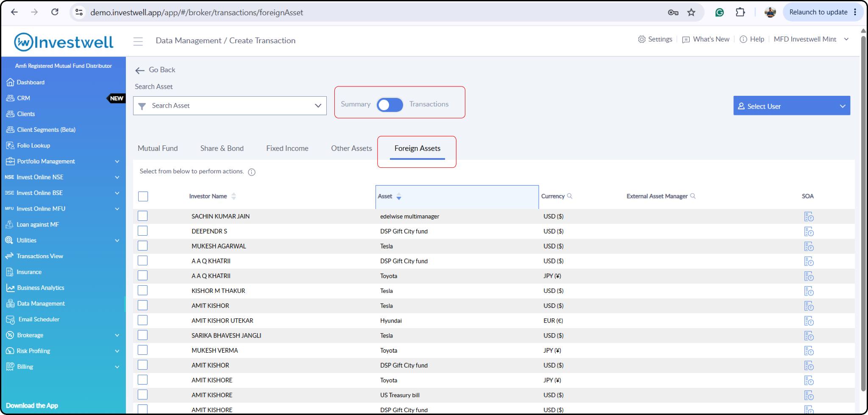Image resolution: width=868 pixels, height=415 pixels.
Task: Reload the browser page
Action: pos(55,12)
